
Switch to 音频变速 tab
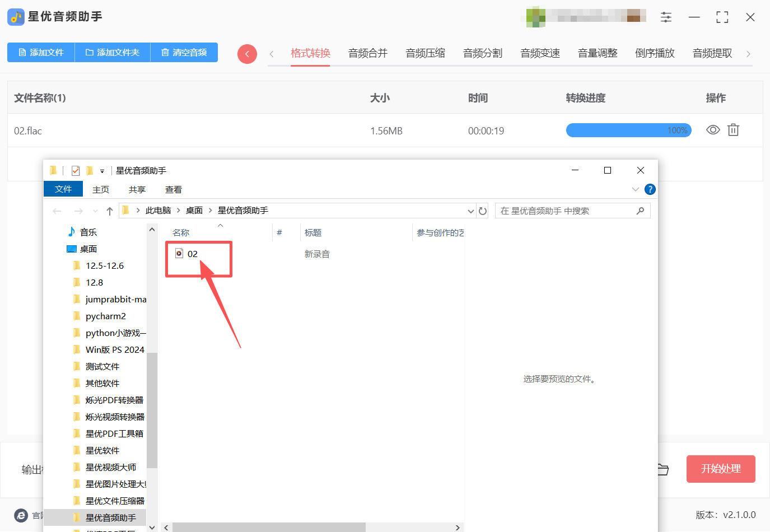540,53
